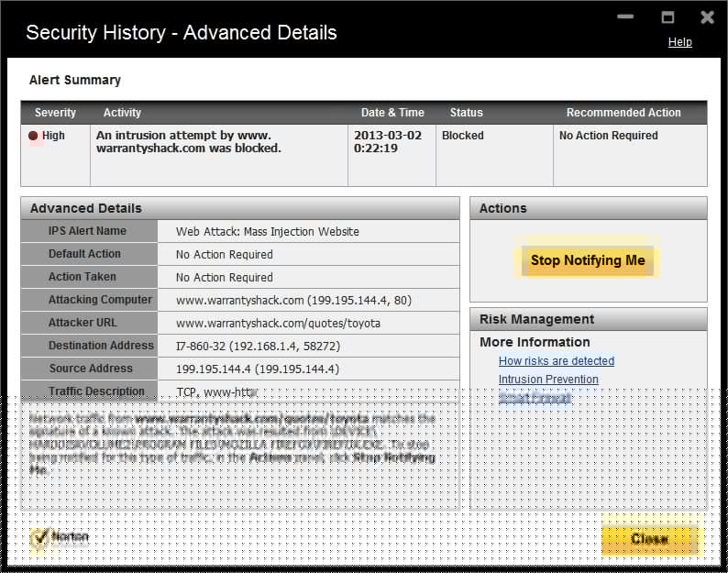Screen dimensions: 728x573
Task: Select the Action Taken value
Action: (225, 277)
